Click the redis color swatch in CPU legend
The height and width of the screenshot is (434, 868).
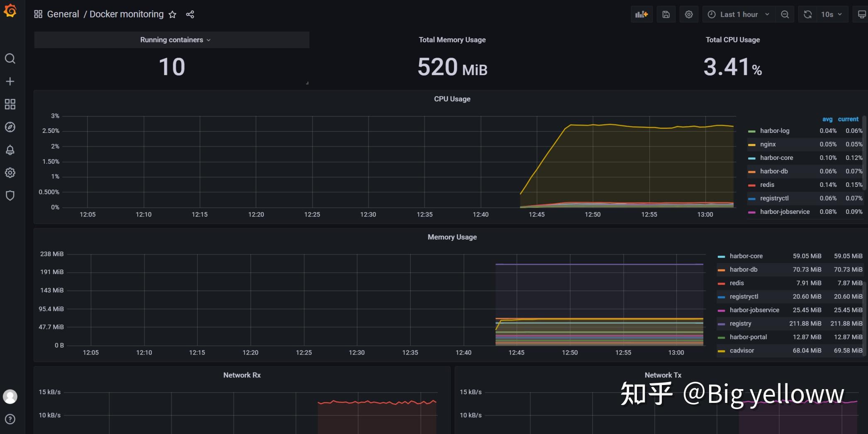(752, 185)
